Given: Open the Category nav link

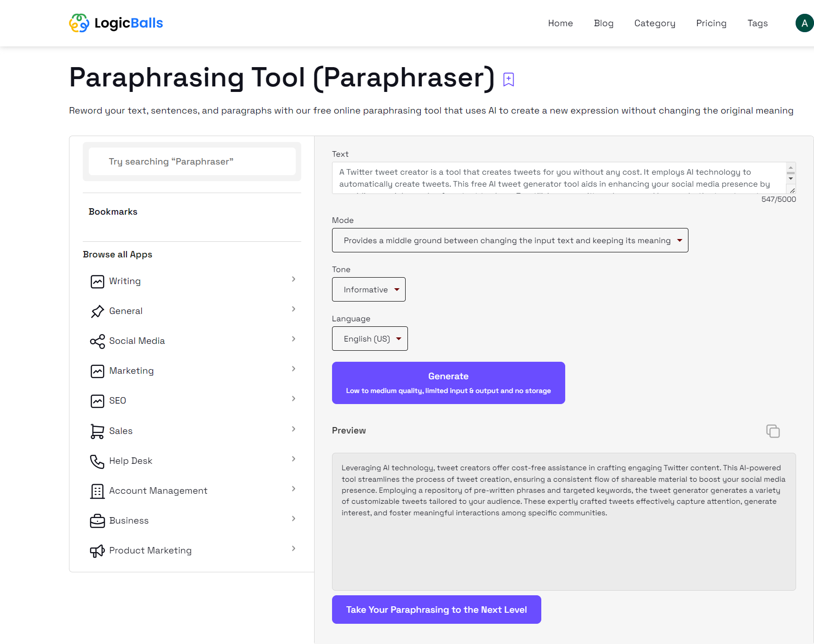Looking at the screenshot, I should [x=654, y=23].
